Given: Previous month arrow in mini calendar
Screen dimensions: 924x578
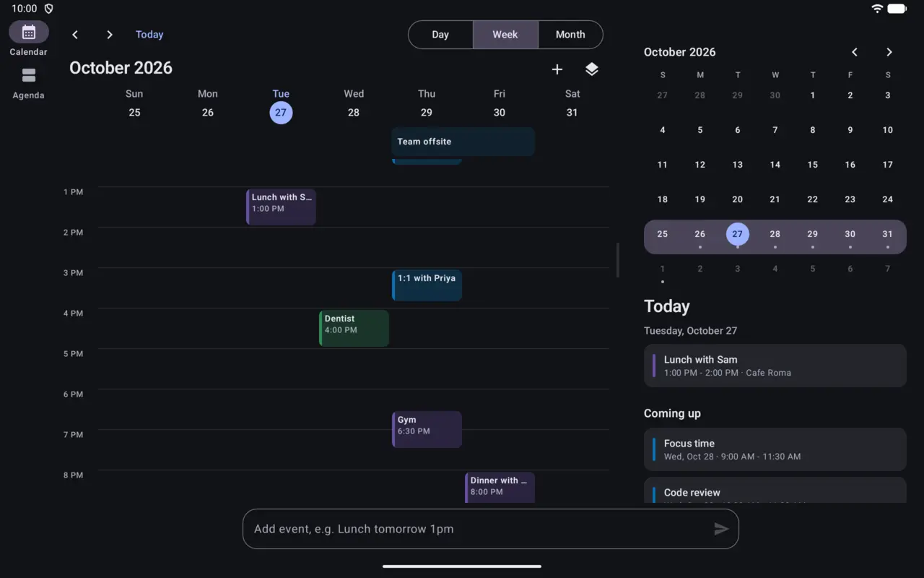Looking at the screenshot, I should point(855,52).
